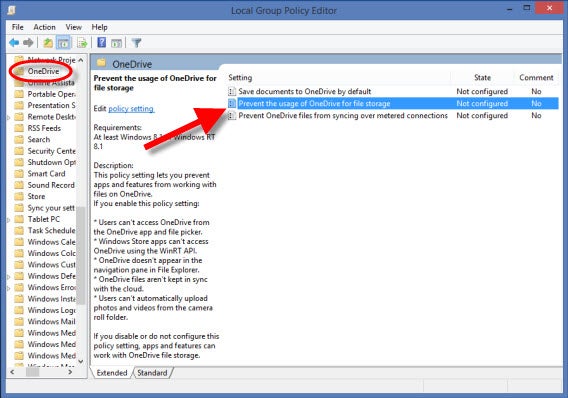Click tree scrollbar down arrow
The image size is (568, 398).
click(x=81, y=361)
